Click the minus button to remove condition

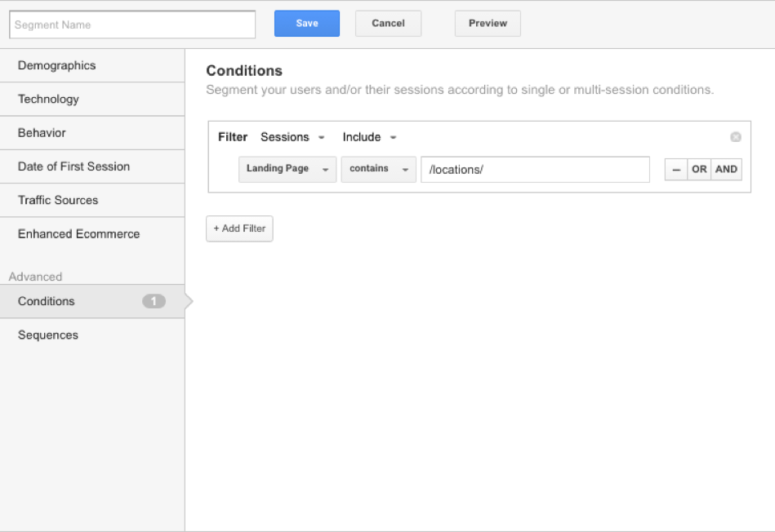click(x=675, y=170)
